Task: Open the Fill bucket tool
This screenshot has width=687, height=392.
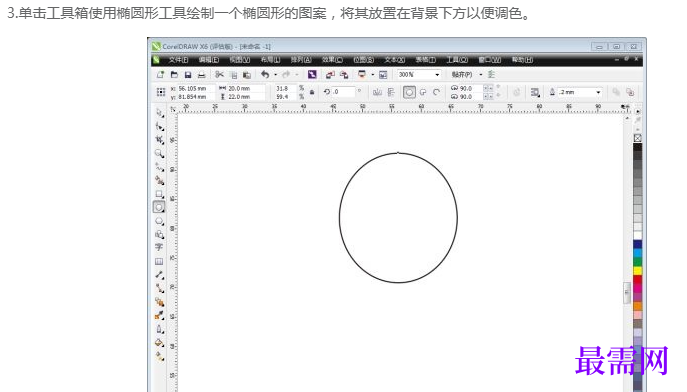Action: (x=159, y=343)
